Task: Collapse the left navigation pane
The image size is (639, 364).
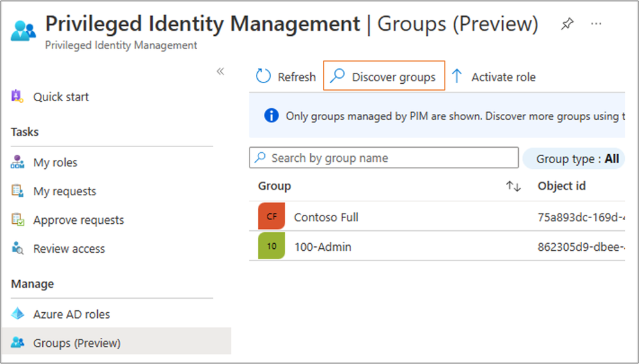Action: point(220,71)
